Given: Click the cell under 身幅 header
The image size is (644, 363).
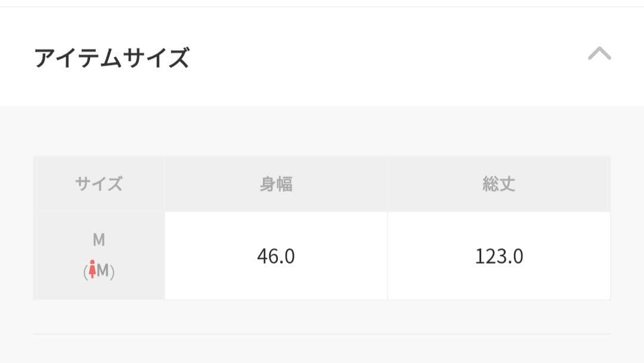Looking at the screenshot, I should (276, 256).
